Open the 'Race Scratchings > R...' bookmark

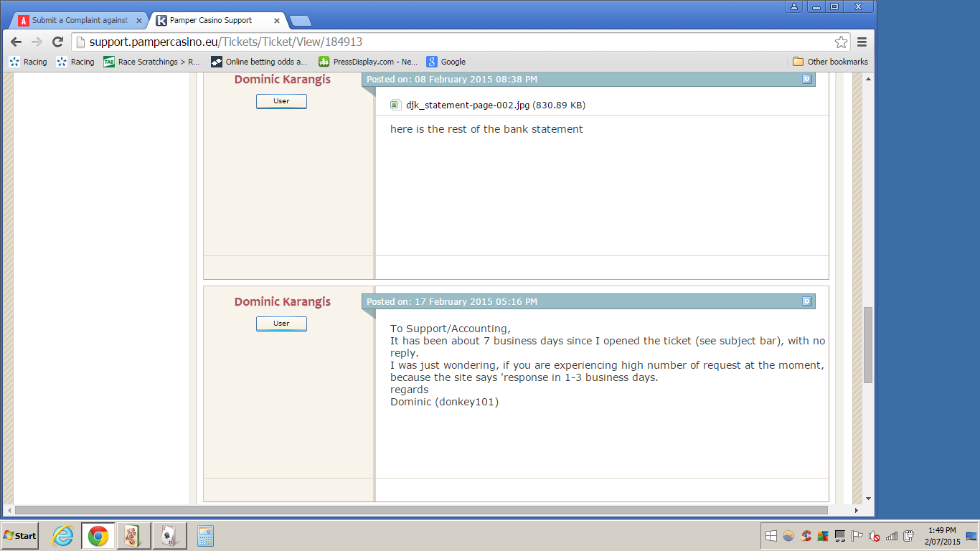pyautogui.click(x=151, y=62)
